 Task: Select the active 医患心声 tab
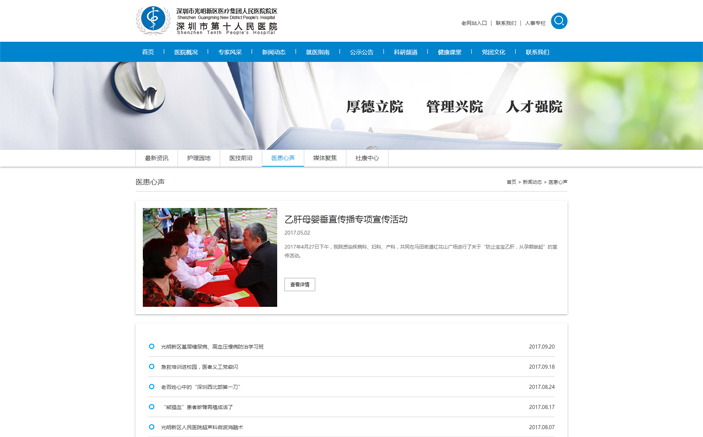pyautogui.click(x=283, y=158)
